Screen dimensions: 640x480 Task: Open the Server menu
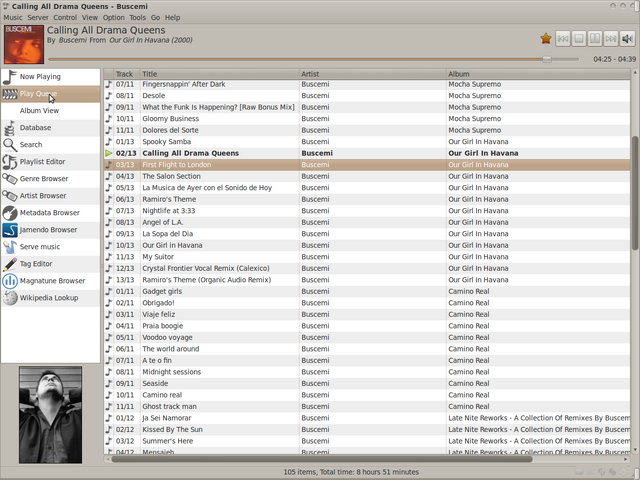(38, 18)
